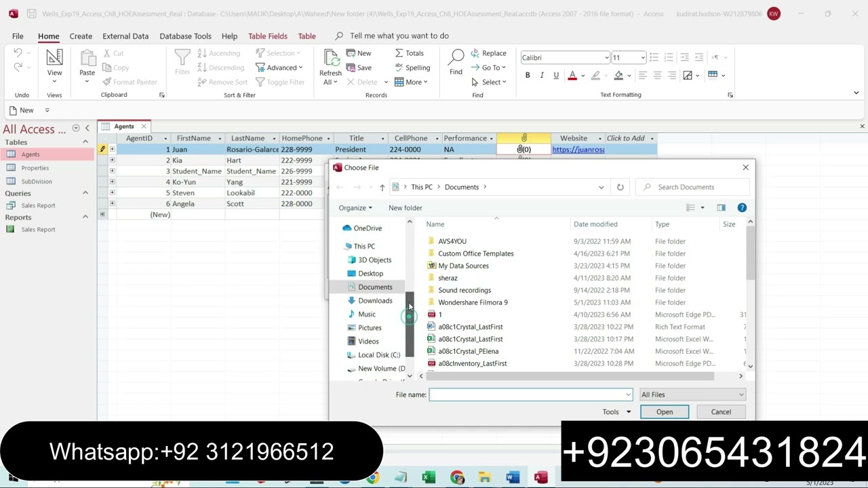Click the Up folder arrow in dialog

point(382,187)
